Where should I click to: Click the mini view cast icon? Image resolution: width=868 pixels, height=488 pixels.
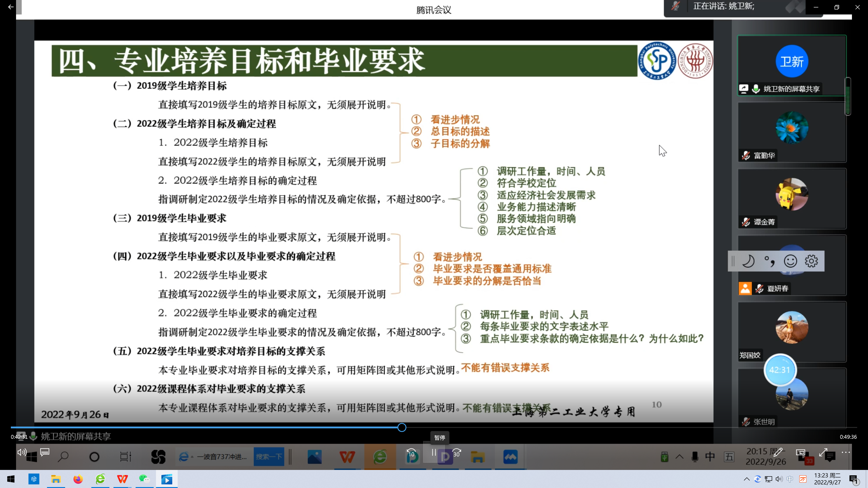(x=801, y=452)
